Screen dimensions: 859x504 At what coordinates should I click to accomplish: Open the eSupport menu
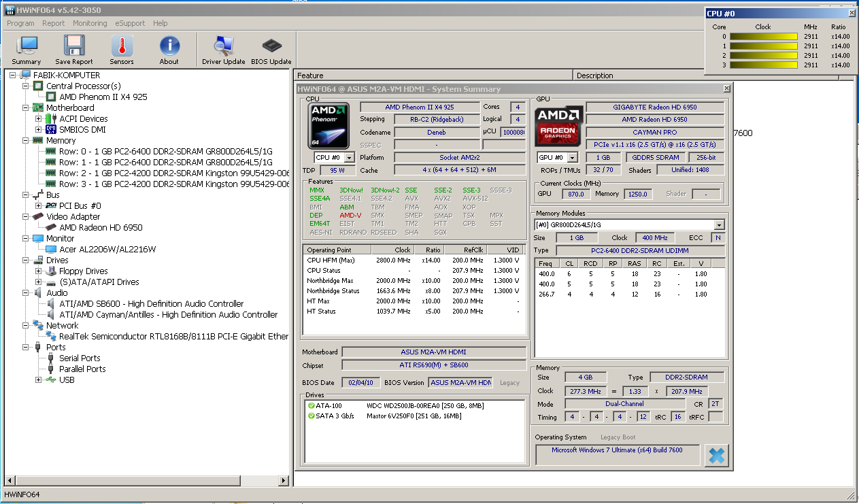pos(130,23)
